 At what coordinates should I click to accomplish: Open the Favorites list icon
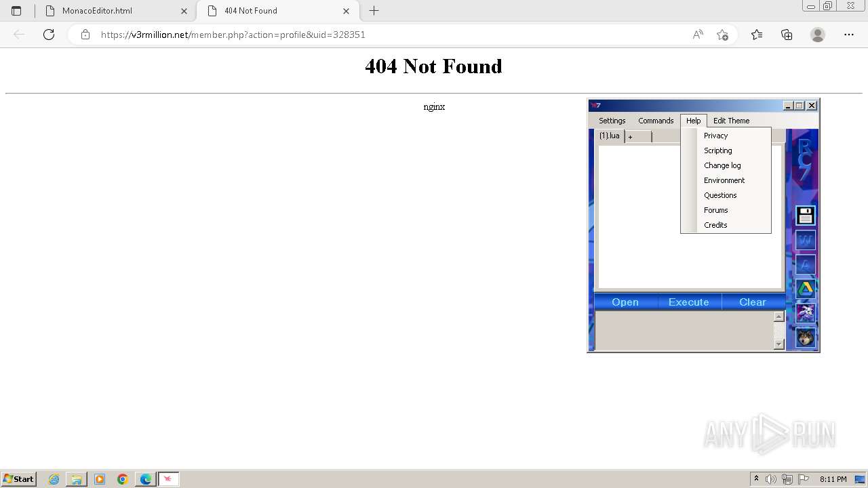pyautogui.click(x=757, y=35)
